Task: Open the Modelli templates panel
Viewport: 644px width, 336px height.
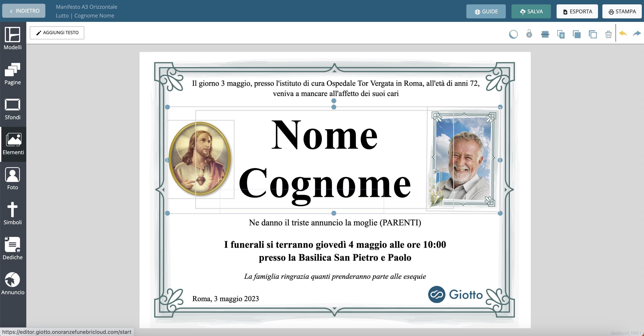Action: [12, 38]
